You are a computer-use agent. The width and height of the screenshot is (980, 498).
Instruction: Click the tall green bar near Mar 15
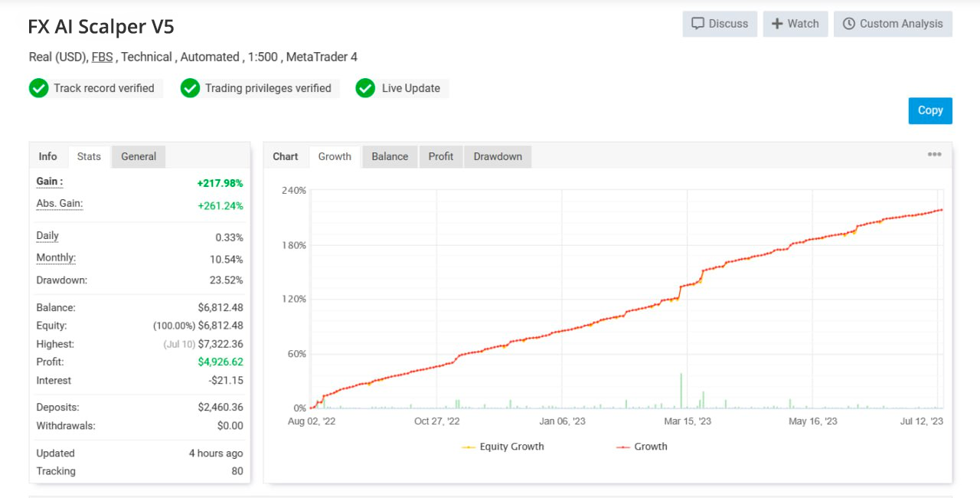681,391
